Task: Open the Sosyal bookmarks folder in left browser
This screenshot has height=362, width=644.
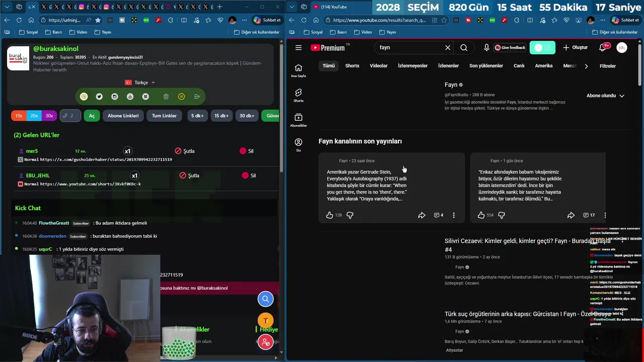Action: tap(28, 32)
